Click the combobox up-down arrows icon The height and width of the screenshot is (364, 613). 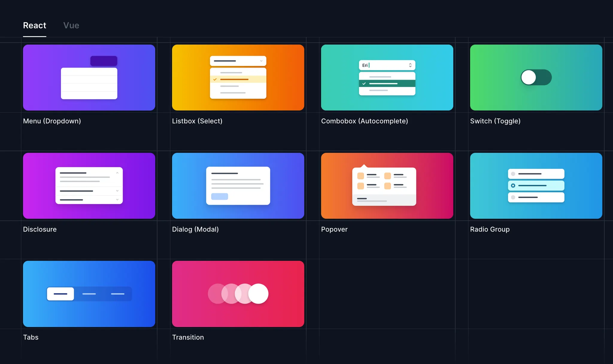[410, 65]
